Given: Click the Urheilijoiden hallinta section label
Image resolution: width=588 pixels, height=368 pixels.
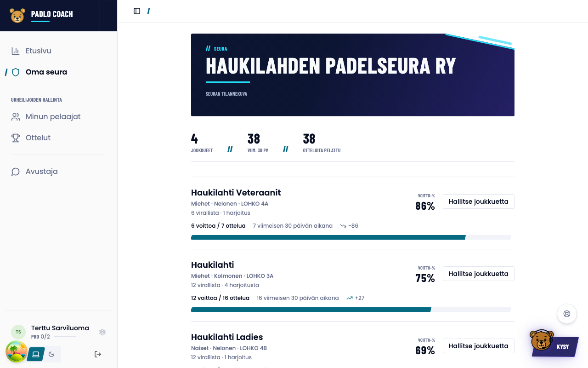Looking at the screenshot, I should [37, 100].
